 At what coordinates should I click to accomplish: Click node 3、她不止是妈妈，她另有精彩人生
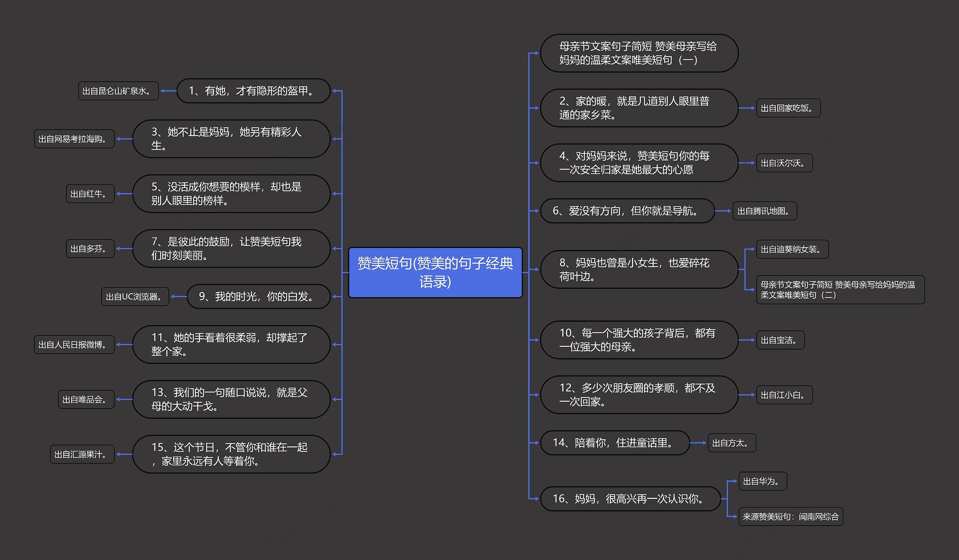tap(231, 139)
